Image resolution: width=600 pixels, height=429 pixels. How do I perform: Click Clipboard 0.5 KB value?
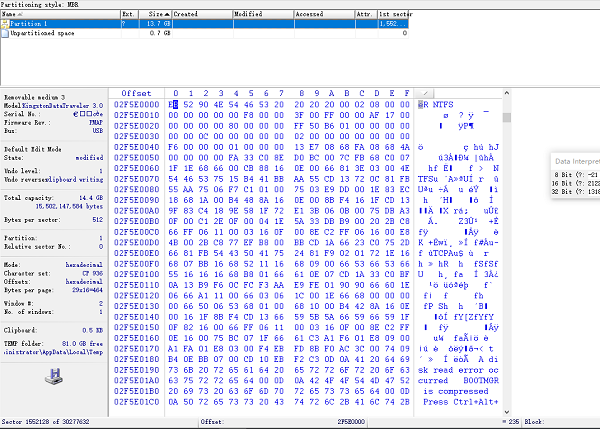point(93,330)
